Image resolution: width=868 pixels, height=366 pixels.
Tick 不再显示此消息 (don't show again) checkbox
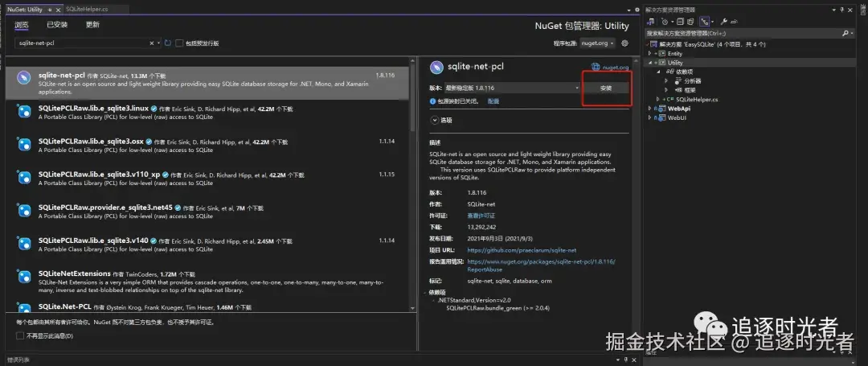click(20, 335)
